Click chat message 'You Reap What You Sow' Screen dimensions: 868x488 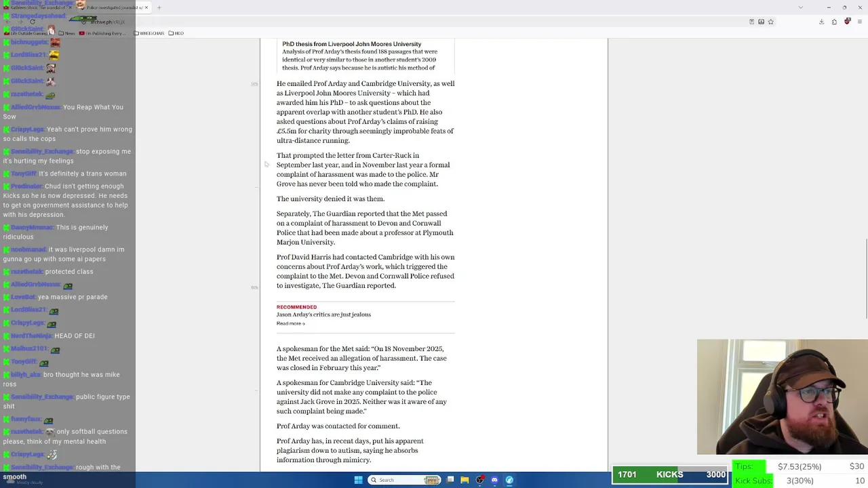[63, 112]
